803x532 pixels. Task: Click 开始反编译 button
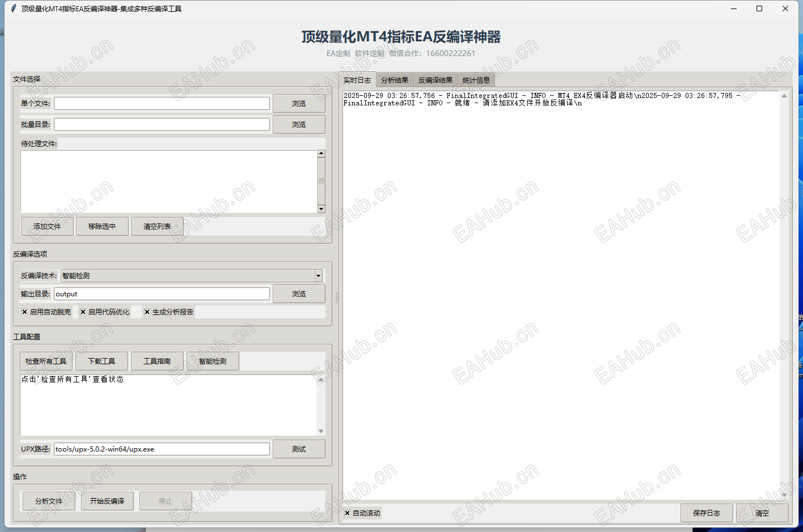(107, 501)
